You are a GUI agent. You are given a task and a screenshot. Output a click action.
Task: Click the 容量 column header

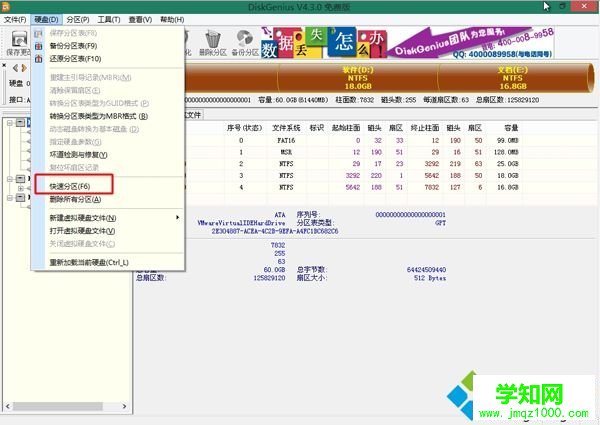[x=511, y=128]
